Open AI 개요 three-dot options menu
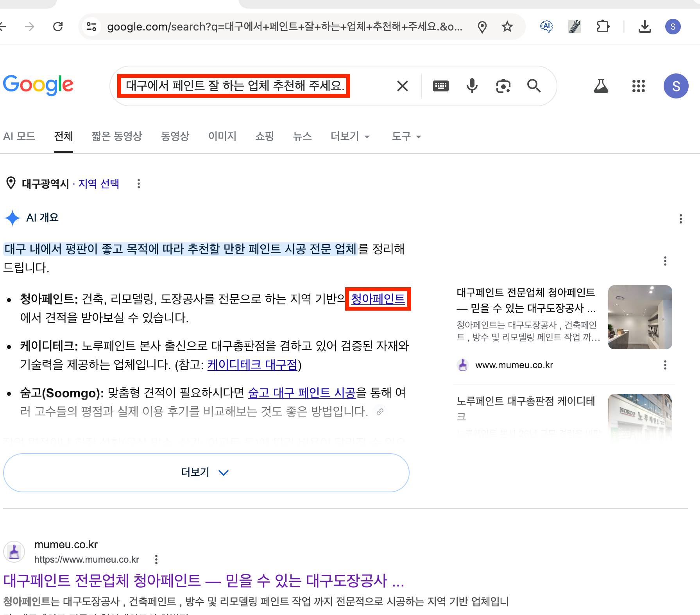Screen dimensions: 700x615 (x=680, y=219)
